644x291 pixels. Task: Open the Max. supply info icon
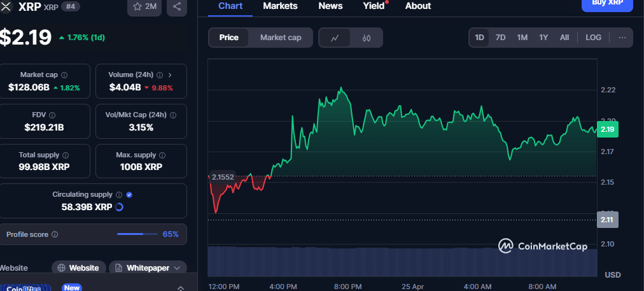tap(162, 155)
